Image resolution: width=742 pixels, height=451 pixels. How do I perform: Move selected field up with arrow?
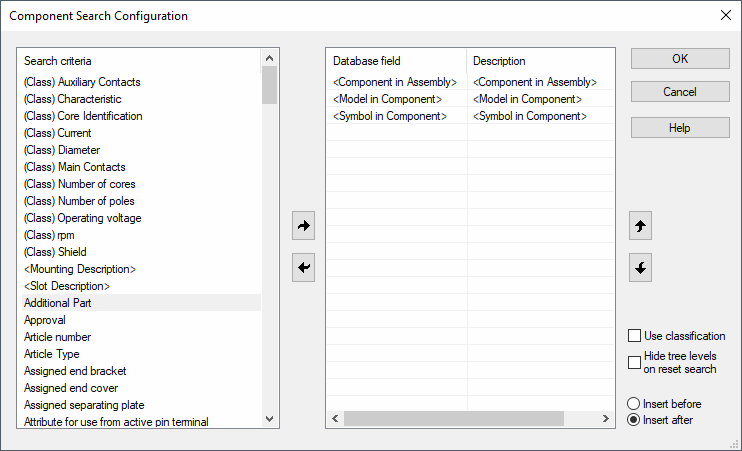tap(640, 226)
